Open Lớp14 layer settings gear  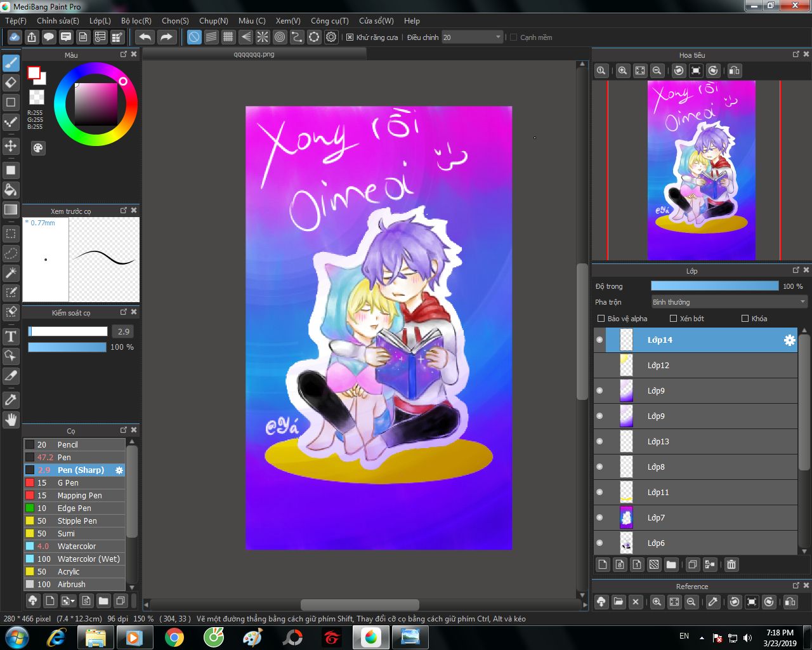click(789, 340)
